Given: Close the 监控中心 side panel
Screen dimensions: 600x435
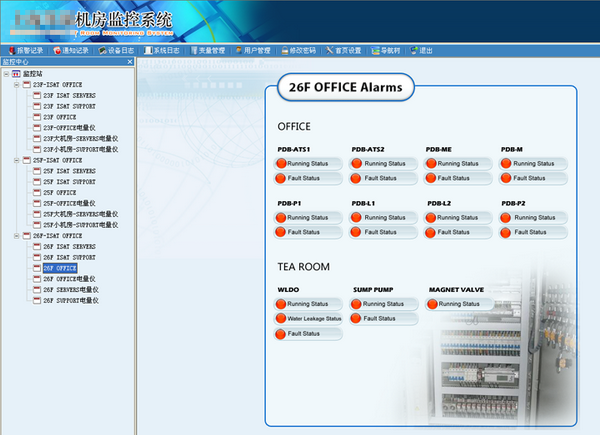Looking at the screenshot, I should click(x=129, y=62).
